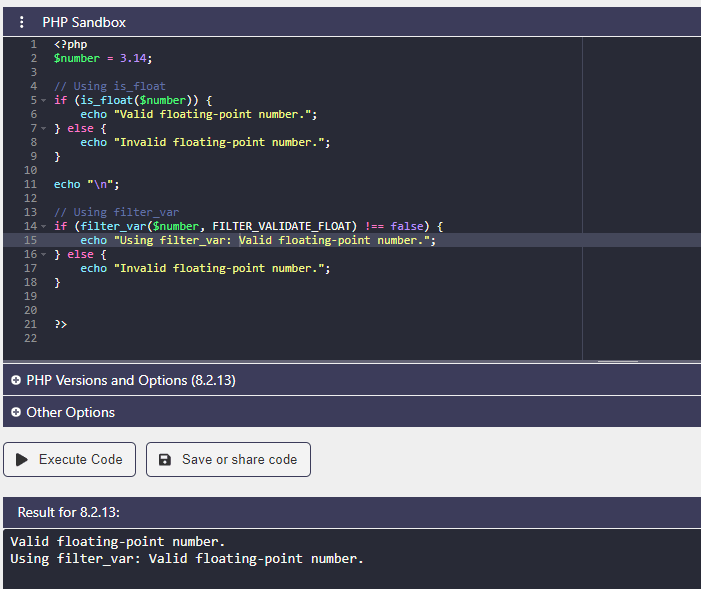Click the floppy disk save icon
This screenshot has height=589, width=701.
point(165,459)
